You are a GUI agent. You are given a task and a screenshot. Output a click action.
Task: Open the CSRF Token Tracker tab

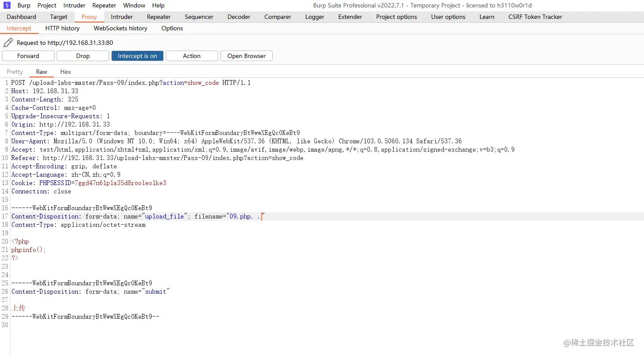click(535, 17)
